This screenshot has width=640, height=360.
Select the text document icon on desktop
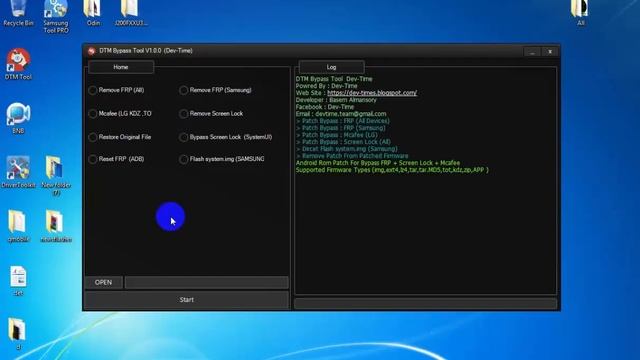[x=18, y=281]
